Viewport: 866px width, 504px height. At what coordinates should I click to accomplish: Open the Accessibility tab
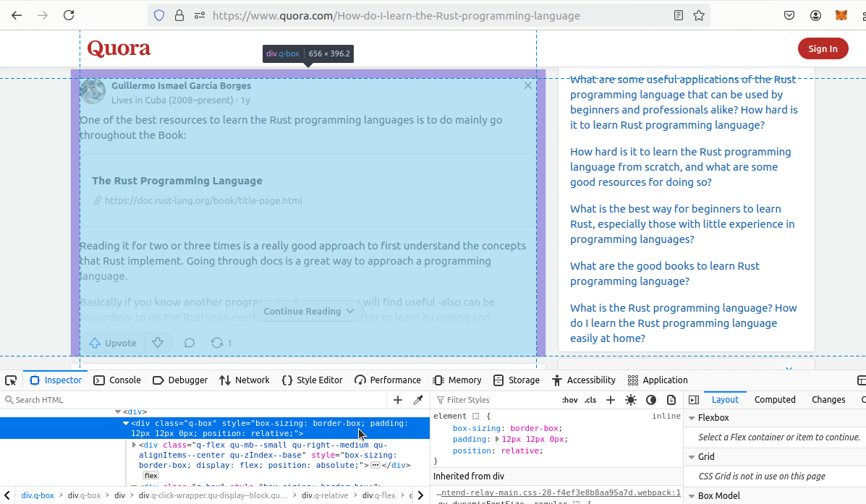584,380
